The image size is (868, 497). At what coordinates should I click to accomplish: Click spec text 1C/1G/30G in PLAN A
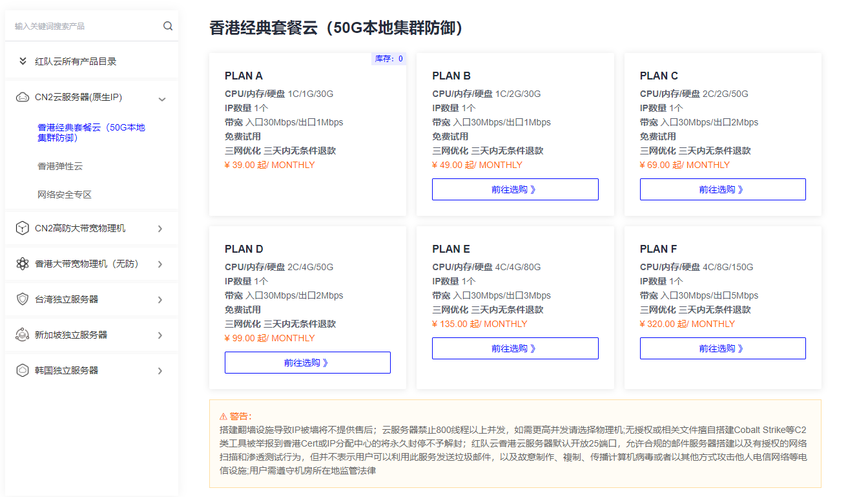[x=311, y=94]
